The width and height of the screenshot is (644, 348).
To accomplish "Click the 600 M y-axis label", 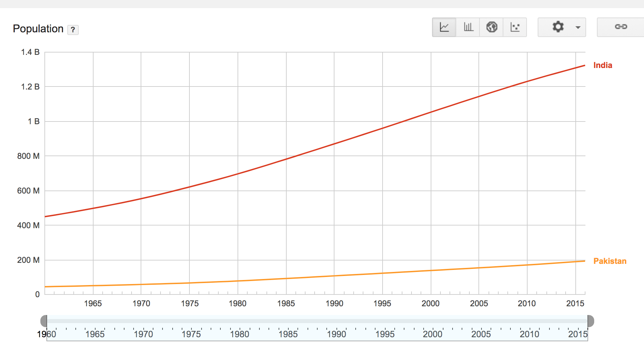I will [28, 191].
